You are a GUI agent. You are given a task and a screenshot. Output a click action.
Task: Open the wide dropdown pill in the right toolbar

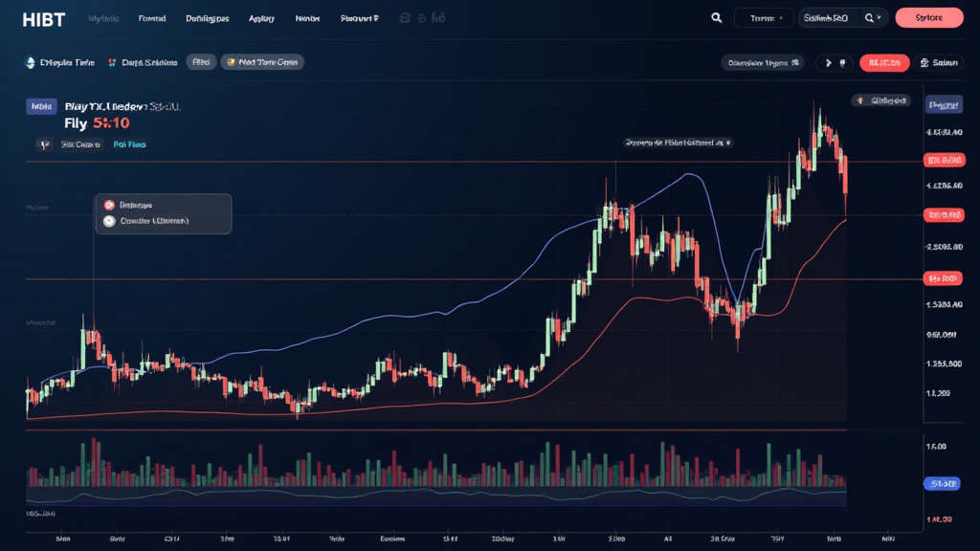click(x=762, y=63)
